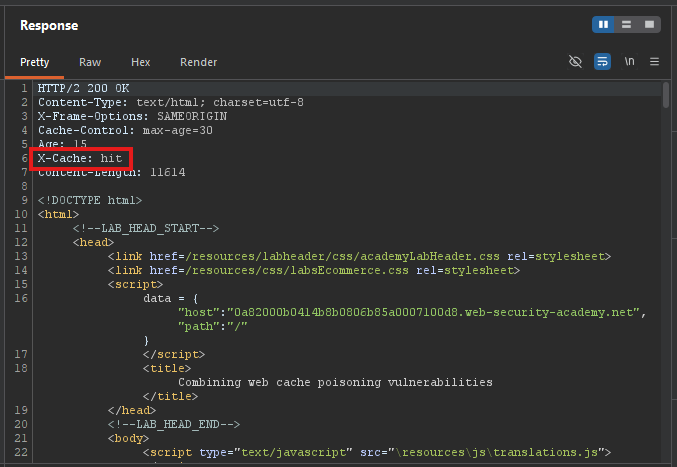This screenshot has height=467, width=677.
Task: Click the translations.js script tag line
Action: [x=377, y=452]
